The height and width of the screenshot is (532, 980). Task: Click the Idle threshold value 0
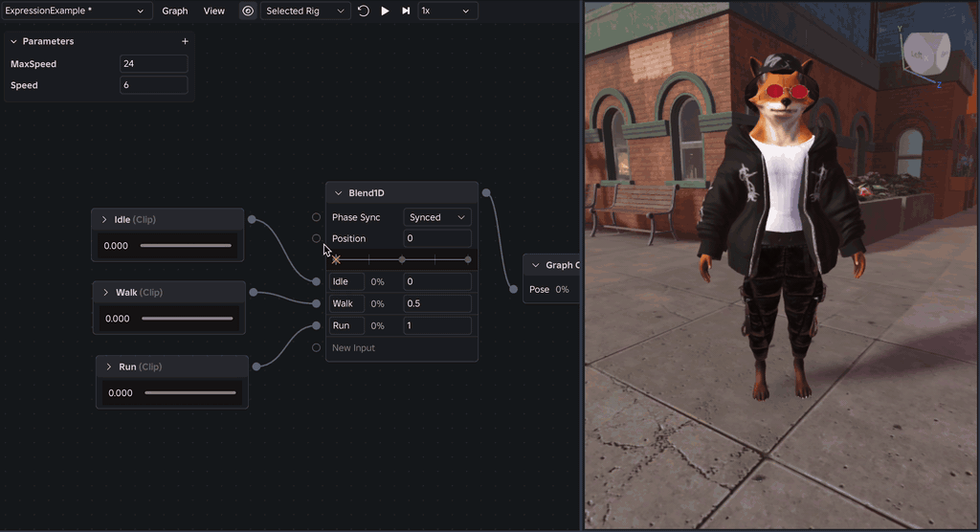pos(436,281)
